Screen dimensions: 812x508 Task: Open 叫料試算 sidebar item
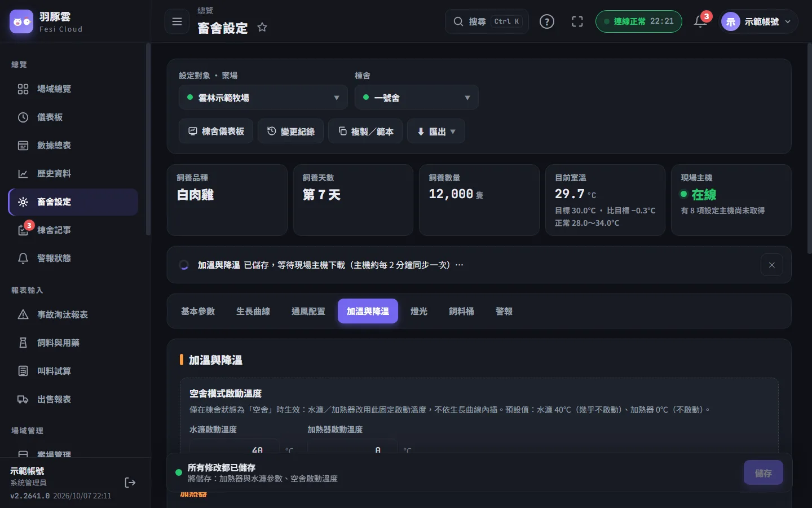click(73, 371)
